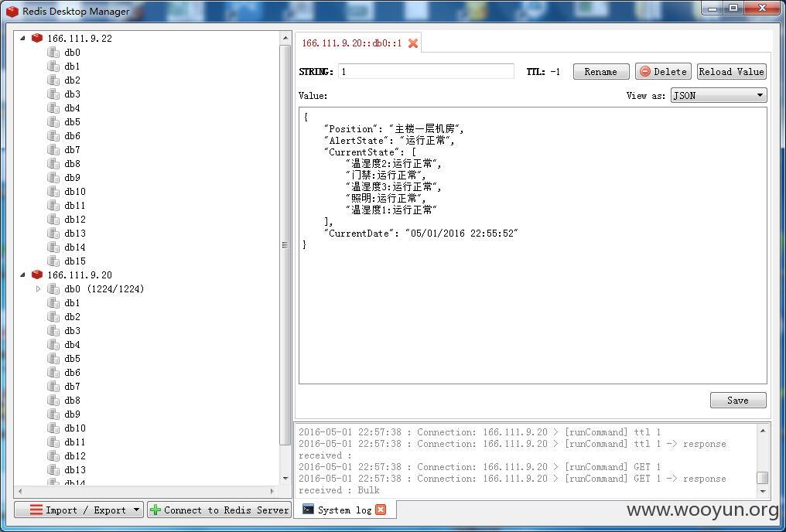The height and width of the screenshot is (532, 786).
Task: Click the red X icon on the 166.111.9.20::db0::1 tab
Action: pyautogui.click(x=412, y=43)
